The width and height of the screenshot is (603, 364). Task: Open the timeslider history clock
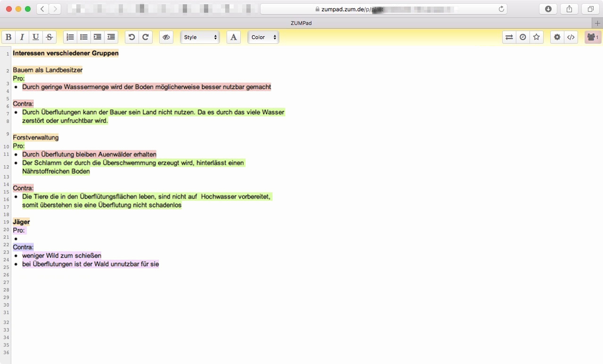[523, 37]
